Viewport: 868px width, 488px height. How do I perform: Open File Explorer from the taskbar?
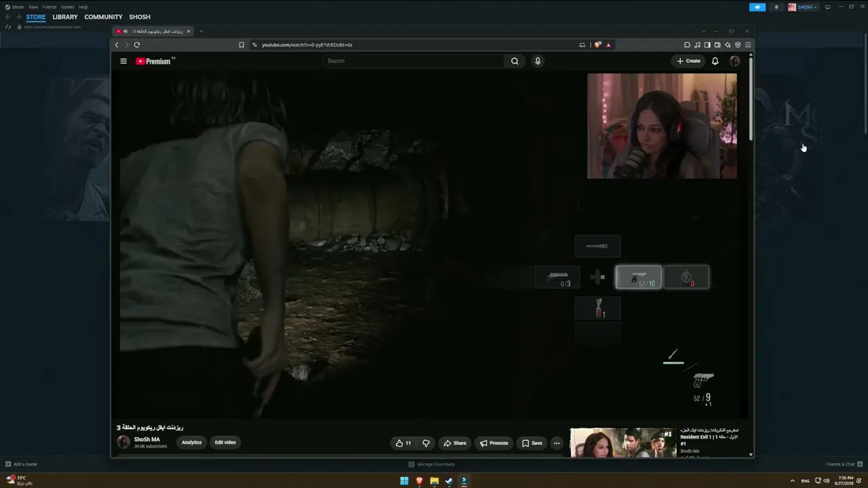click(434, 481)
